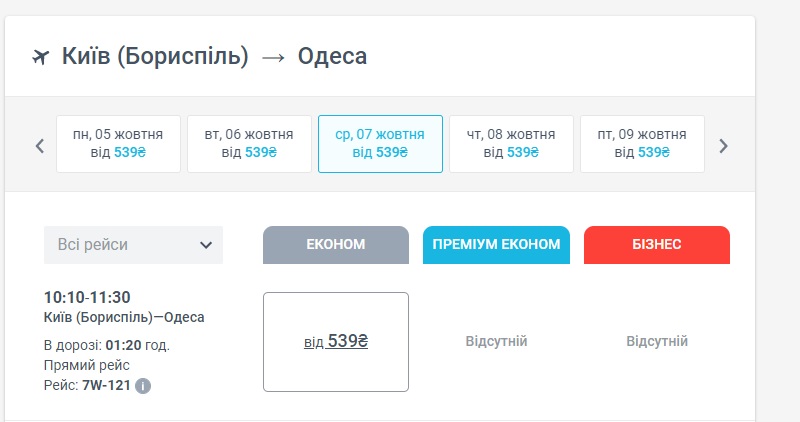Choose the від 539₴ economy fare box

tap(336, 342)
